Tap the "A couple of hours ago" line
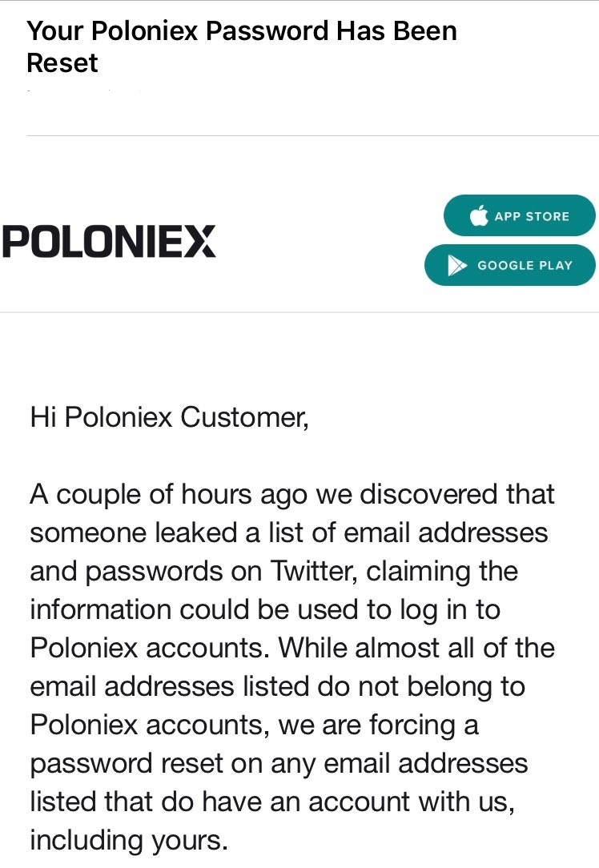The height and width of the screenshot is (868, 599). point(292,494)
